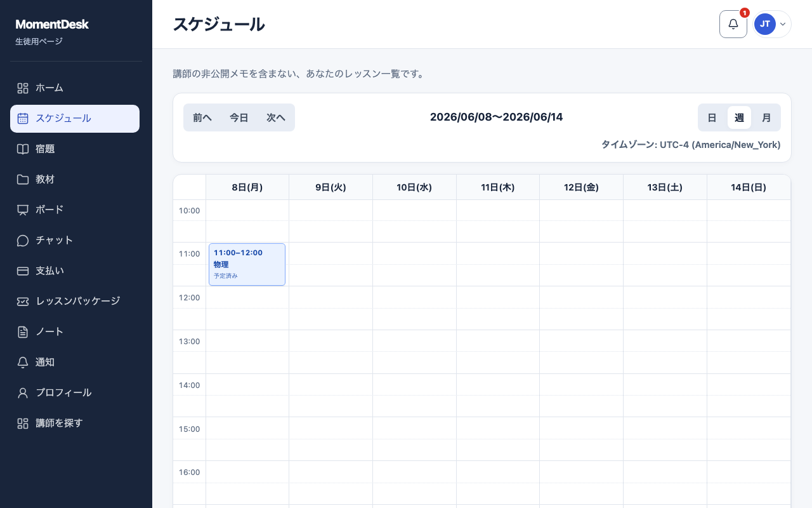Click the 13日(土) column header
812x508 pixels.
665,187
